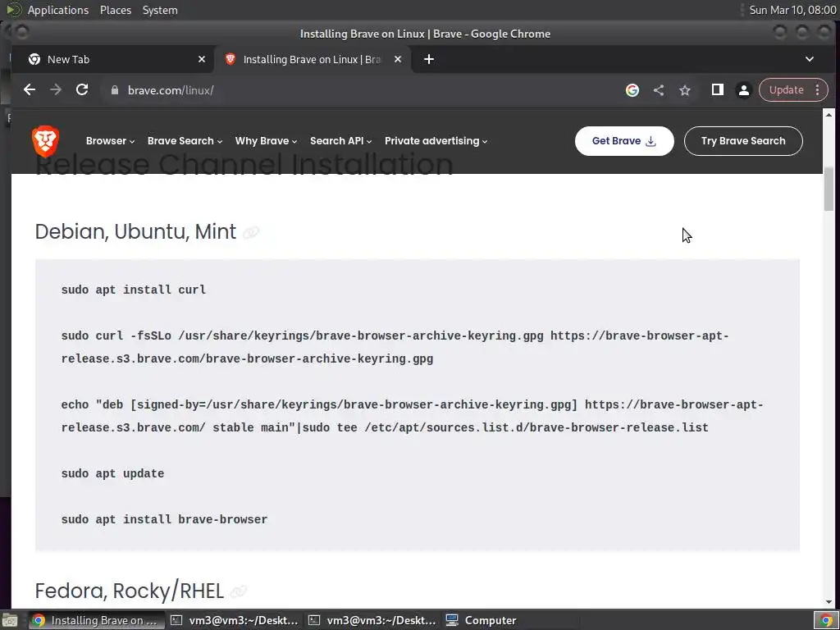Viewport: 840px width, 630px height.
Task: Close the New Tab tab
Action: pos(202,59)
